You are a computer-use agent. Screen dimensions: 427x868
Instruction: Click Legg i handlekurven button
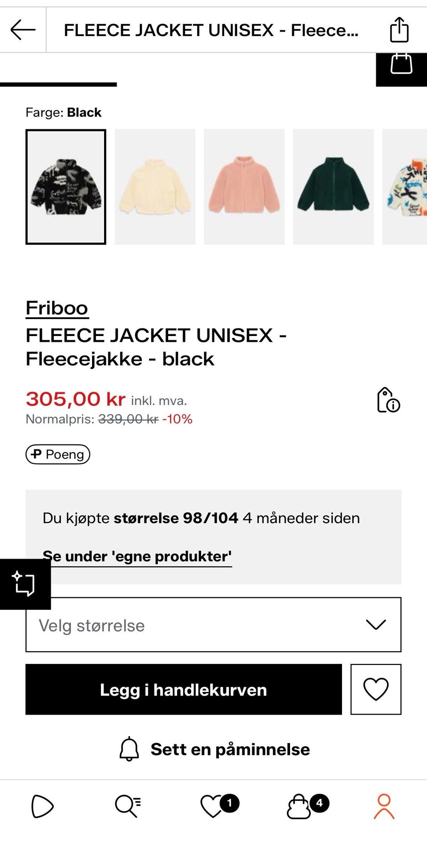point(184,689)
